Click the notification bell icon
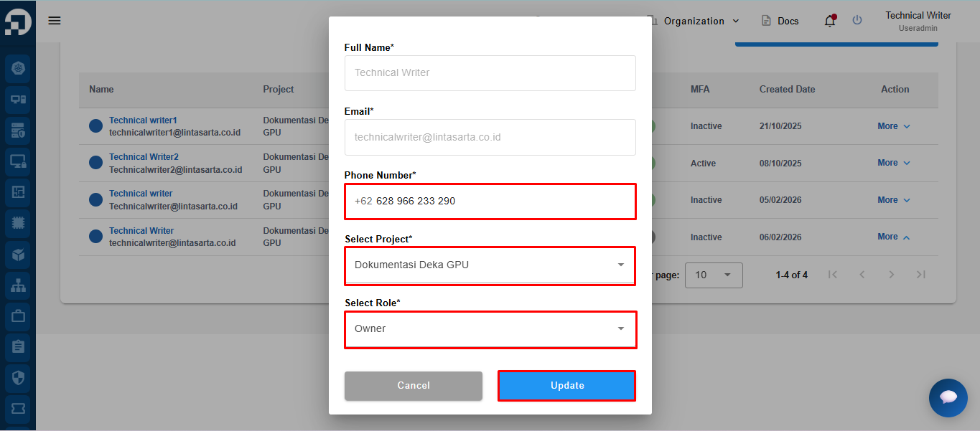This screenshot has width=980, height=431. click(x=830, y=21)
